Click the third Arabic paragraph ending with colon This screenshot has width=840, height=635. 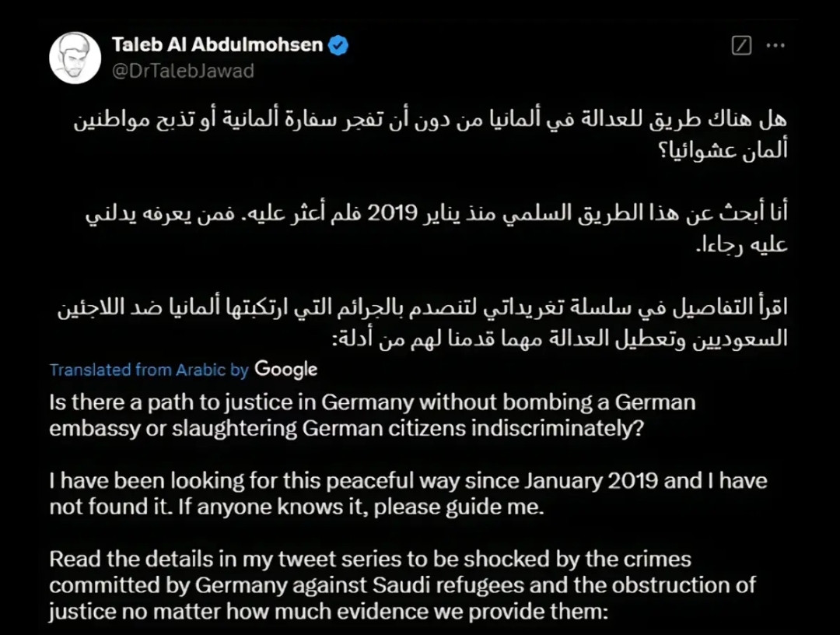(x=422, y=323)
